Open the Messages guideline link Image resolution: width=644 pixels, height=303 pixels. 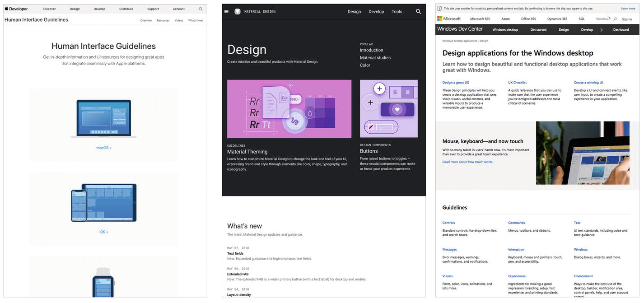(450, 249)
